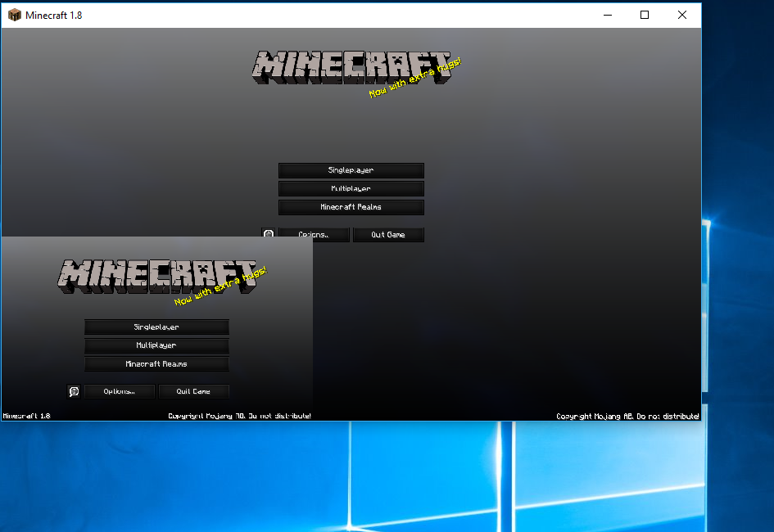Open Multiplayer from the upper centered menu
The height and width of the screenshot is (532, 774).
351,188
